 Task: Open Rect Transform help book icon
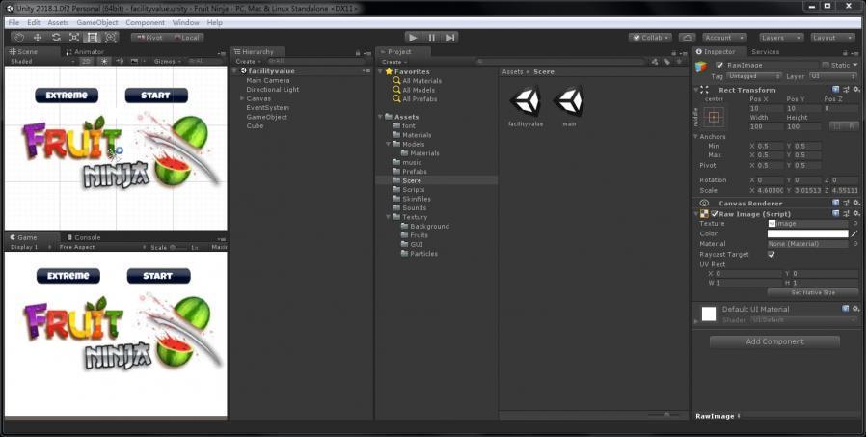836,89
